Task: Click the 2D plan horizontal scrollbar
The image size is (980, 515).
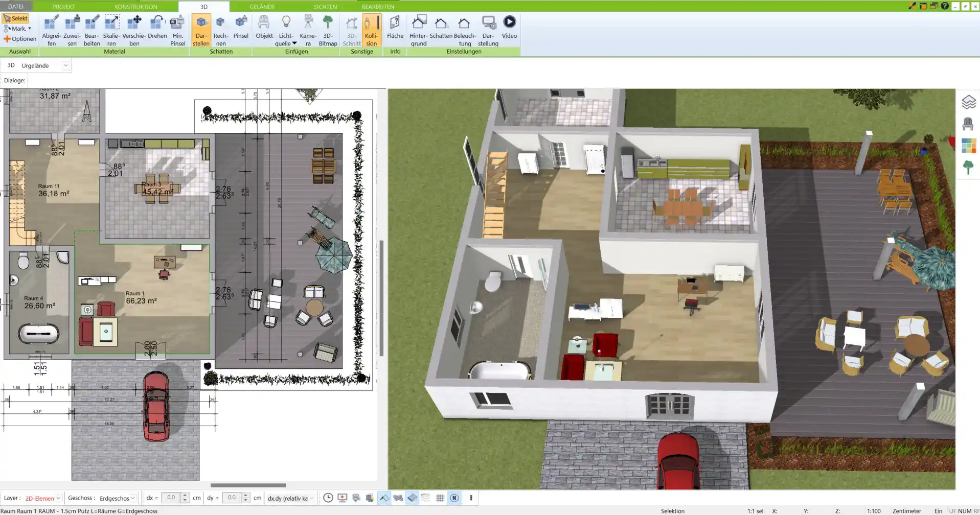Action: coord(248,485)
